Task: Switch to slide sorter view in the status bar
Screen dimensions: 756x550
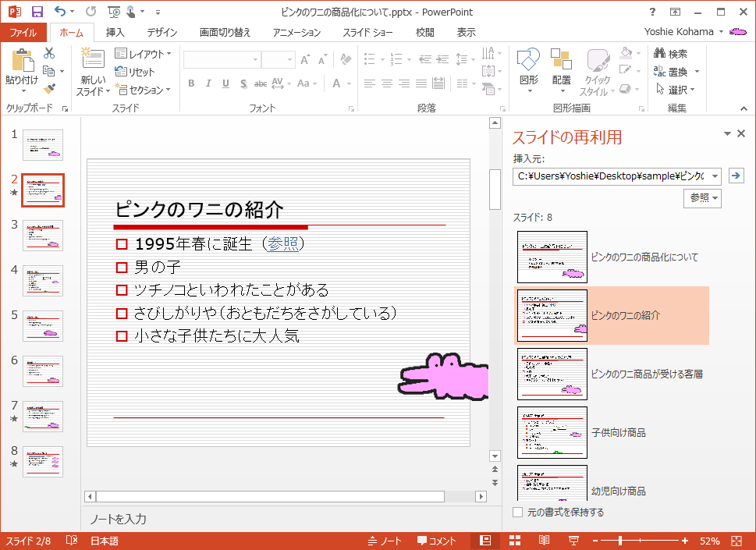Action: (x=515, y=541)
